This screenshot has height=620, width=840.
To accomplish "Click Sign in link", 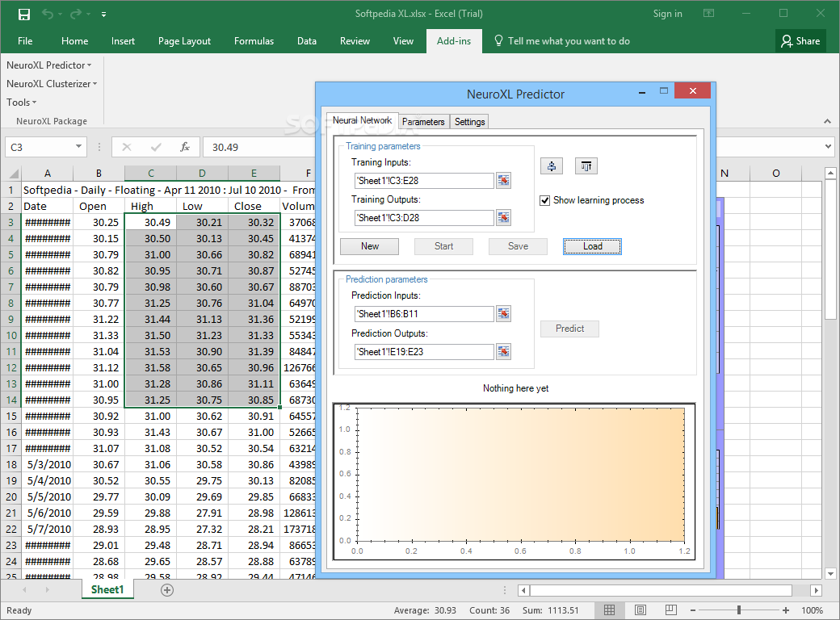I will [667, 14].
